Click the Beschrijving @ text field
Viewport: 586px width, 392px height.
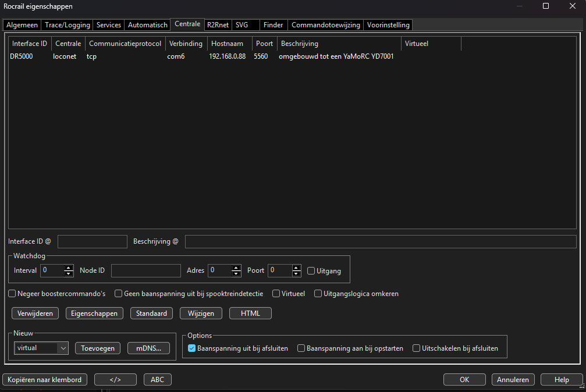tap(380, 241)
